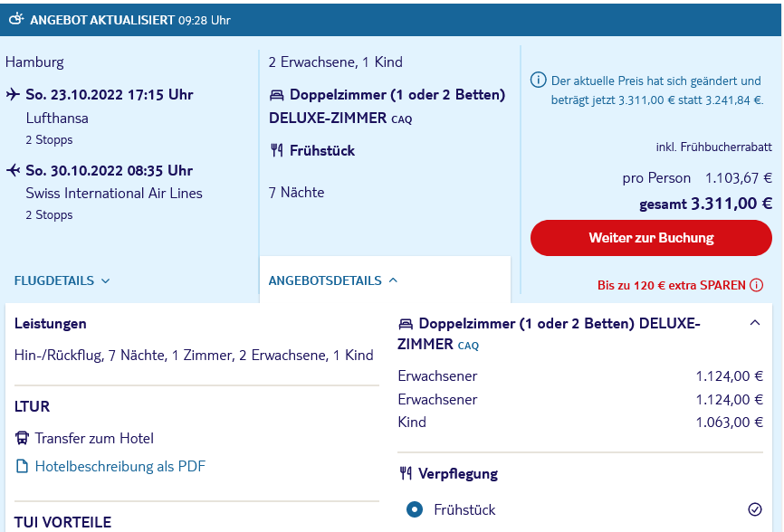Expand the FLUGDETAILS section

pos(62,280)
